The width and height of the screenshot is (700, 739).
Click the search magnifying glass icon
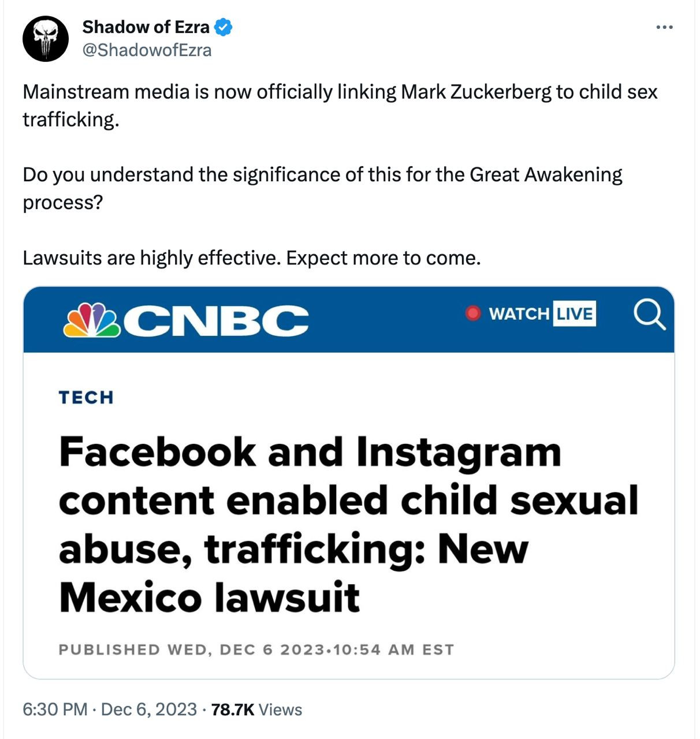pyautogui.click(x=649, y=315)
